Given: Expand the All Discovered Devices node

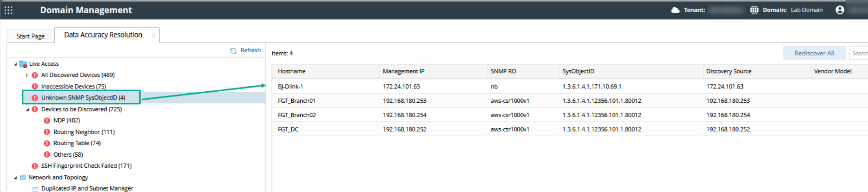Looking at the screenshot, I should click(27, 75).
